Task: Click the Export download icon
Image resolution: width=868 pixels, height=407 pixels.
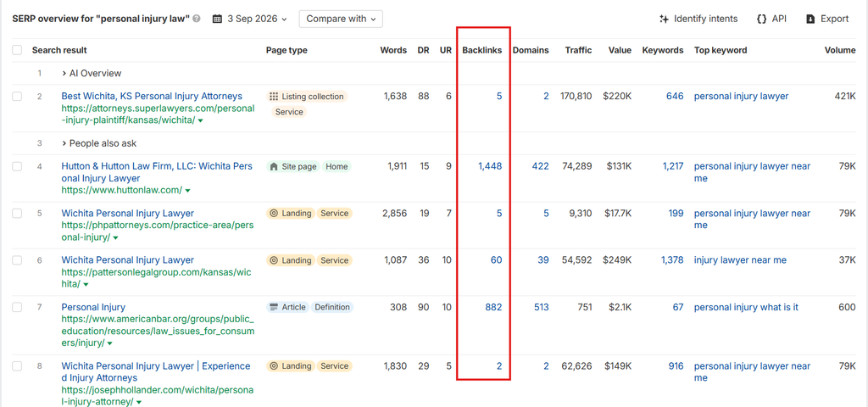Action: tap(810, 19)
